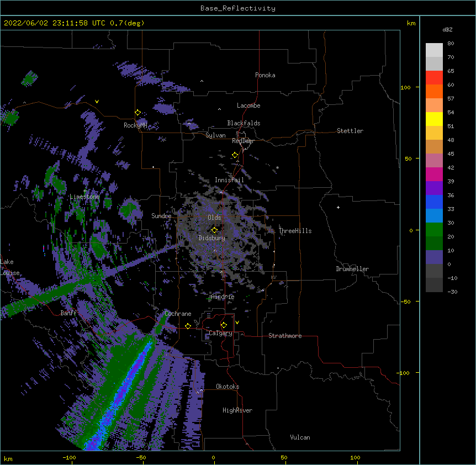Click the Base_Reflectivity title text
Screen dimensions: 476x465
click(x=238, y=8)
